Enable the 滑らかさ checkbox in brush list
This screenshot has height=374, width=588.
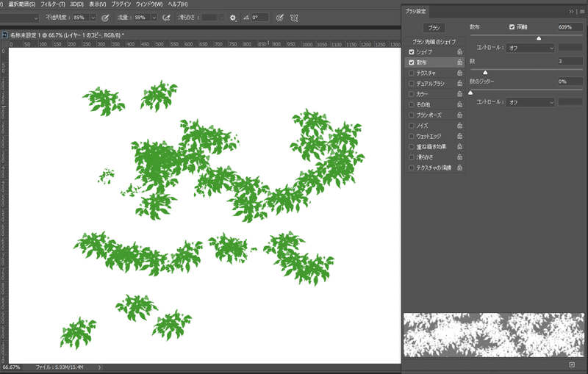pyautogui.click(x=412, y=157)
